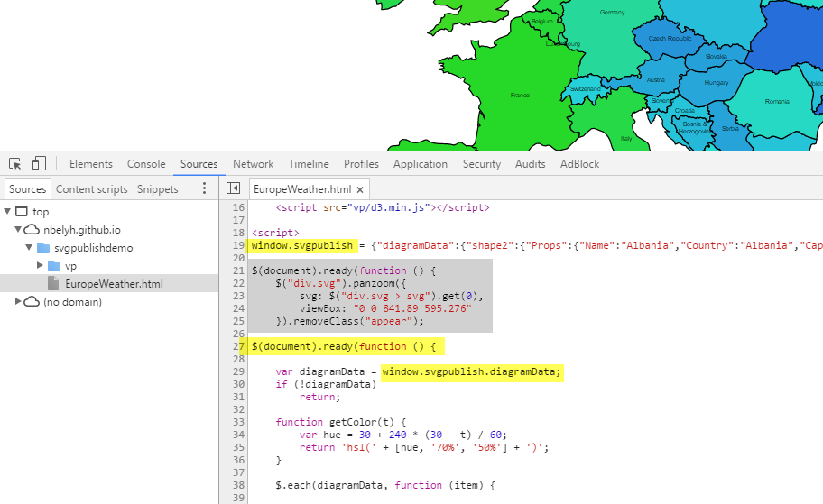
Task: Set breakpoint on line number 29
Action: (x=238, y=371)
